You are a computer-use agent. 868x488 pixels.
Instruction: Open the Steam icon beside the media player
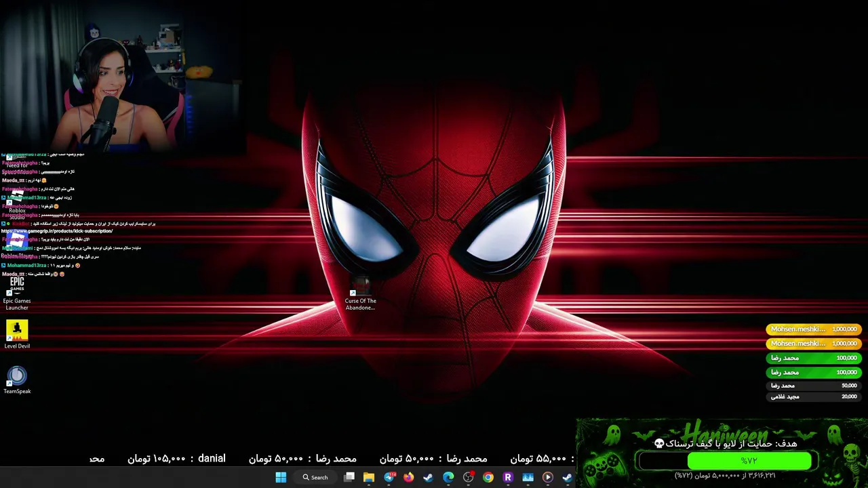point(567,477)
